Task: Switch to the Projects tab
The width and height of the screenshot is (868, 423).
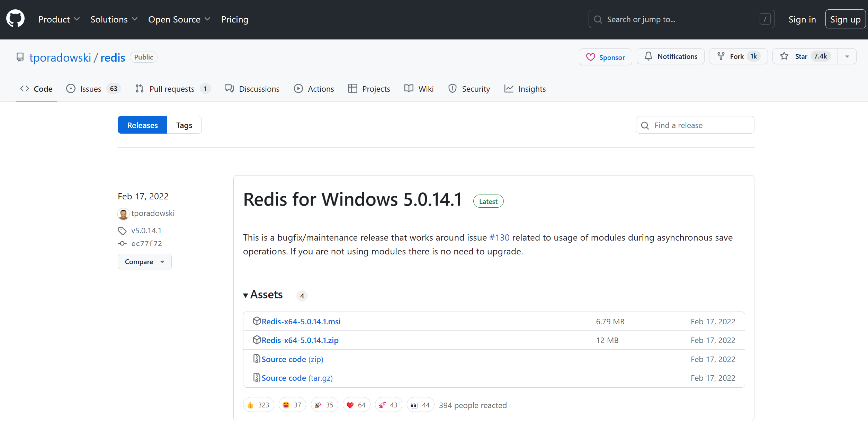Action: click(x=369, y=89)
